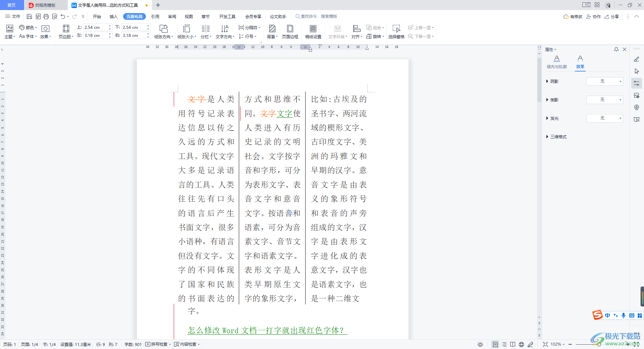Click the 协作 collaborate button
This screenshot has height=349, width=644.
(x=593, y=16)
